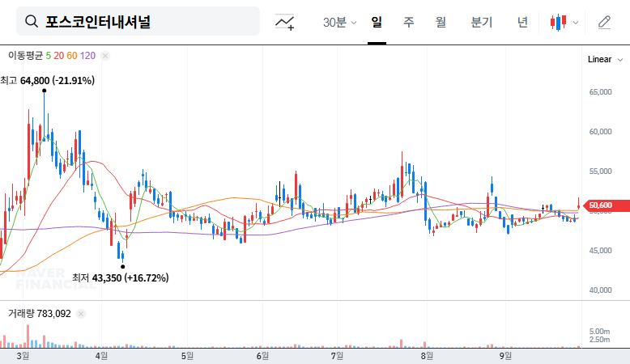Select the 일 daily tab
630x364 pixels.
point(377,22)
